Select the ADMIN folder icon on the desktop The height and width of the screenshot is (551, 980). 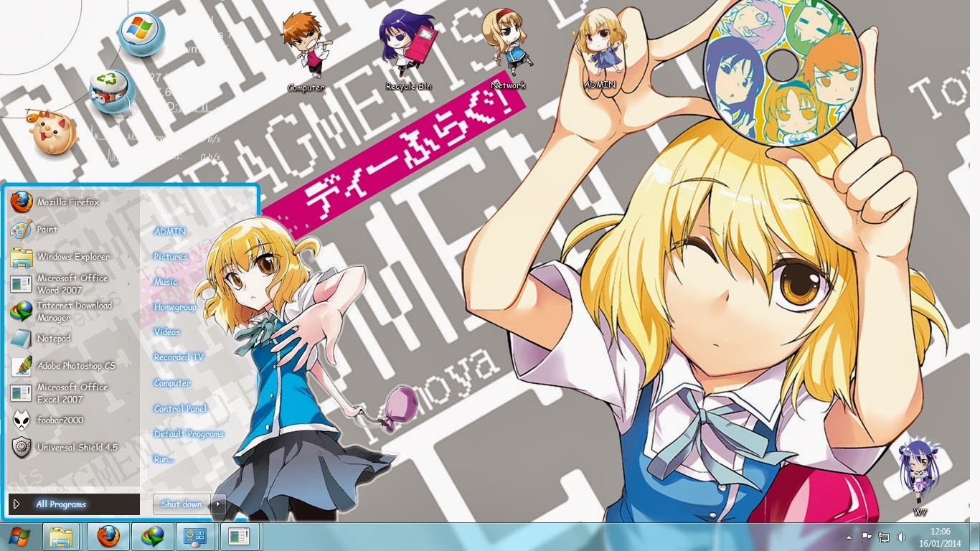click(601, 49)
